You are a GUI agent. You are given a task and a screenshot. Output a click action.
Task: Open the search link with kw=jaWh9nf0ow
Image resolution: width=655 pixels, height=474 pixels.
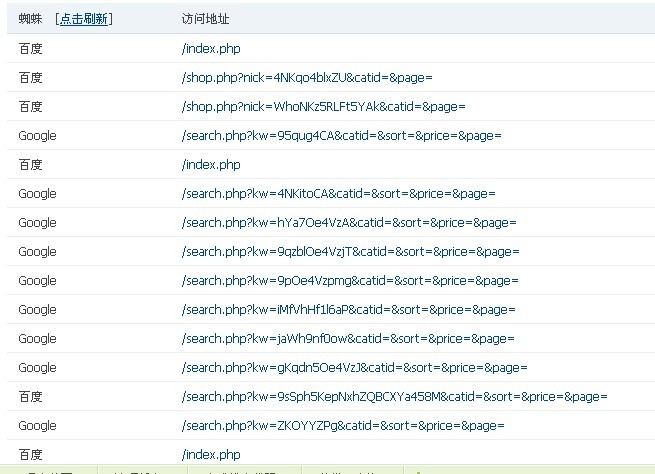[348, 338]
